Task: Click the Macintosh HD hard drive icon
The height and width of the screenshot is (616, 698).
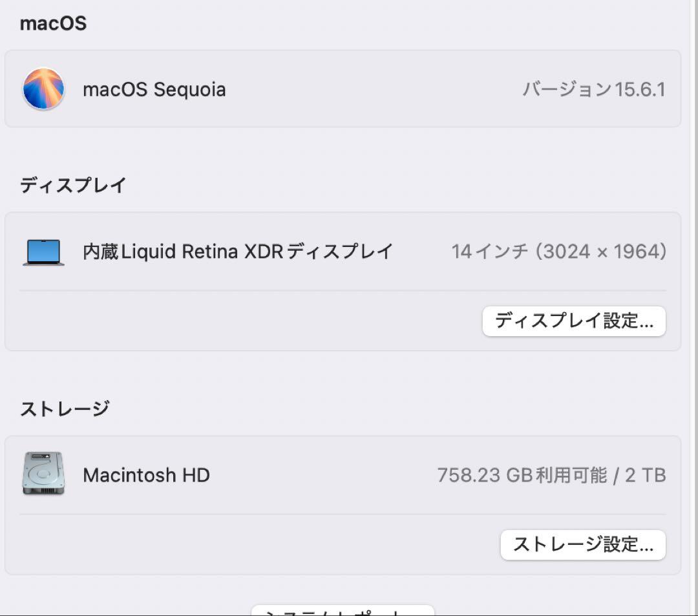Action: point(43,474)
